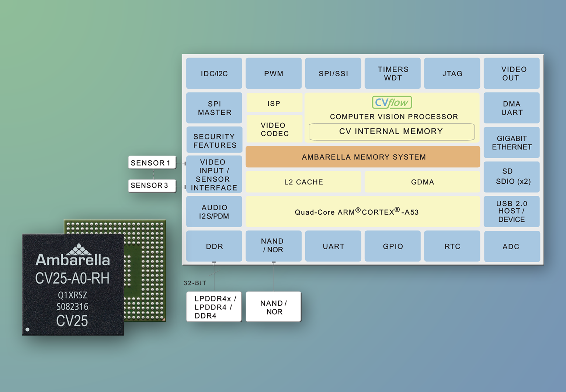This screenshot has width=566, height=392.
Task: Click the Ambarella logo on the chip
Action: tap(73, 255)
